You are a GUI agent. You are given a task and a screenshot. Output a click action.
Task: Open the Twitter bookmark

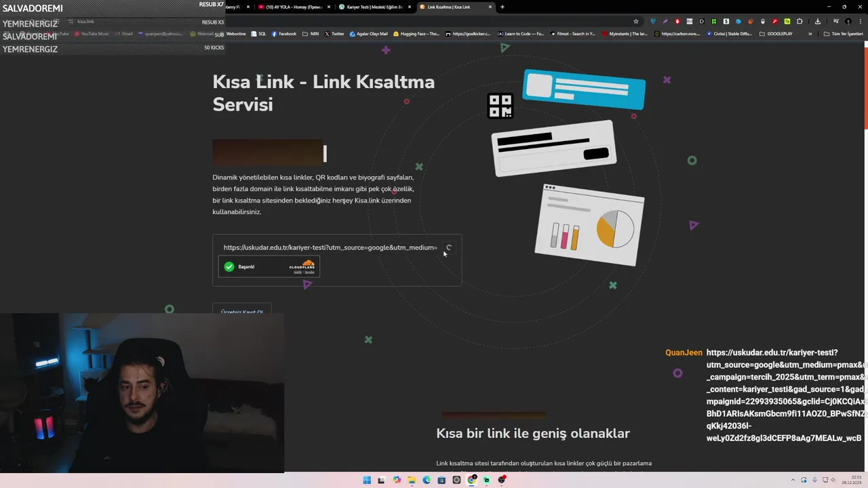click(334, 34)
